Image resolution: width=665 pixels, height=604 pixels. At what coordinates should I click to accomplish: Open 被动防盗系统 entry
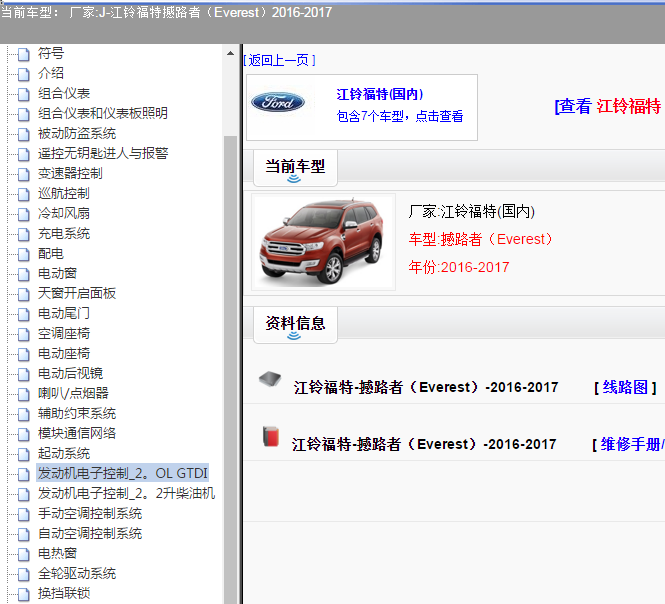tap(76, 133)
